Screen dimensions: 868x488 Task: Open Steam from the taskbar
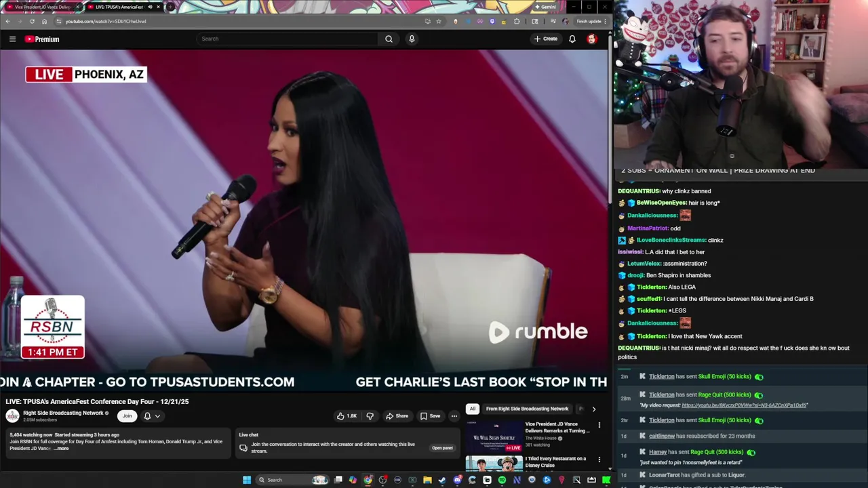(x=442, y=480)
